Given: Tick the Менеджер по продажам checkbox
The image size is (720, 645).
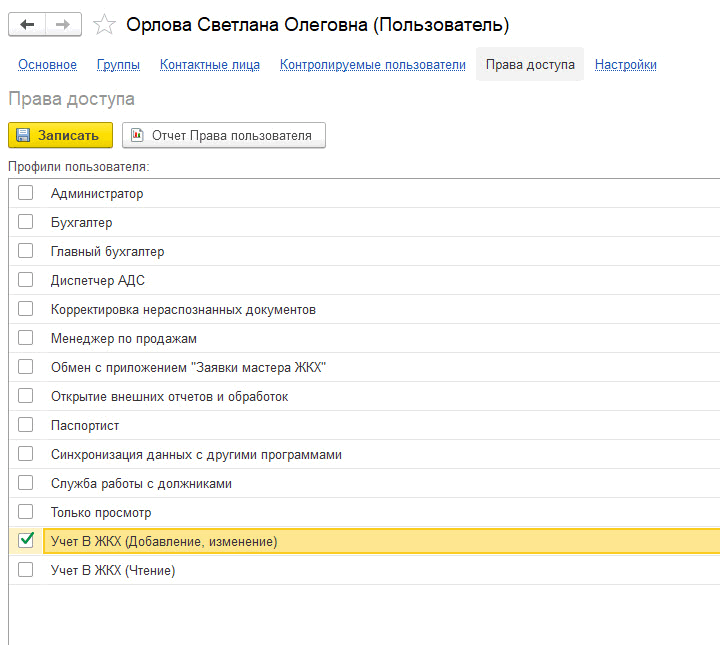Looking at the screenshot, I should (26, 338).
